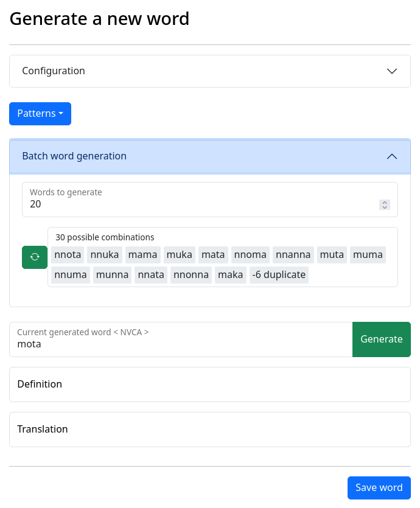The height and width of the screenshot is (508, 420).
Task: Select the generated word 'nnota'
Action: (x=68, y=255)
